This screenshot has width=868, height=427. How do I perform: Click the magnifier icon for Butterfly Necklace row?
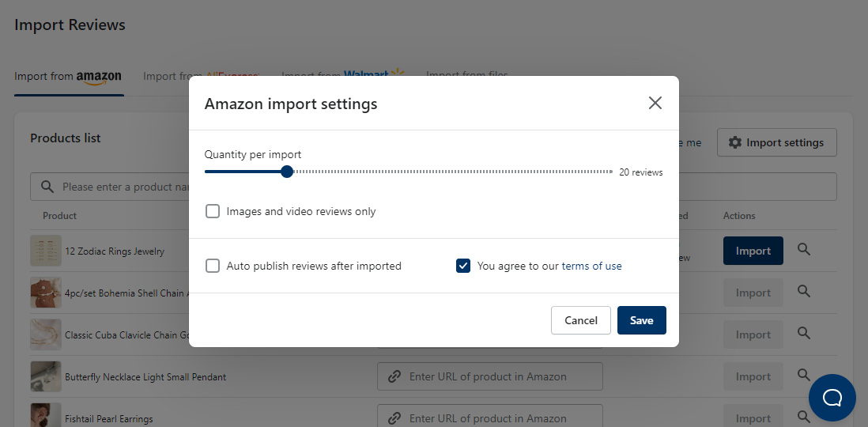(x=804, y=375)
